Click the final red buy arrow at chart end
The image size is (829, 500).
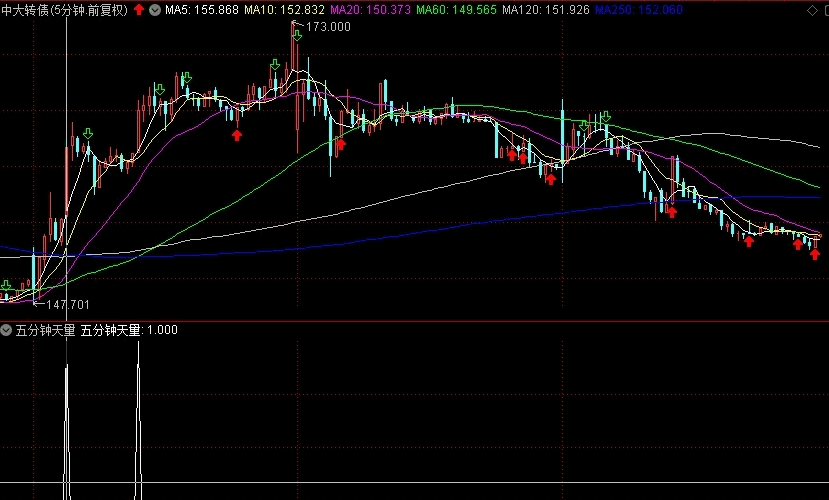pyautogui.click(x=815, y=254)
